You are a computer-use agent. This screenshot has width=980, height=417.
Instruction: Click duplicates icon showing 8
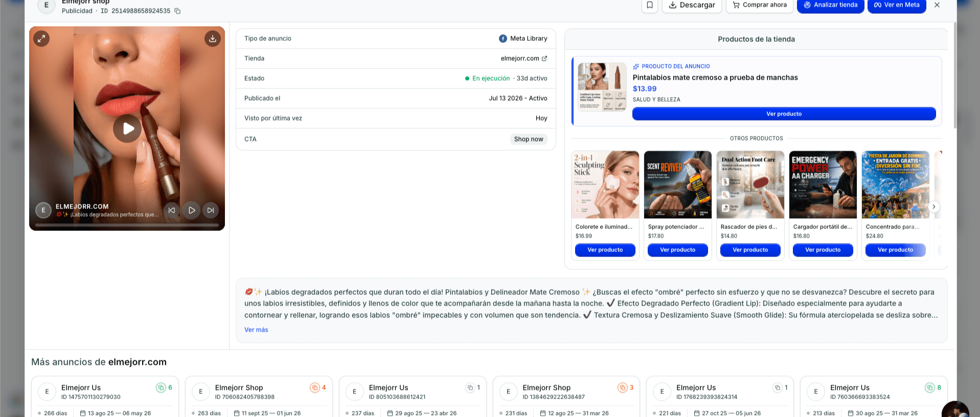point(930,388)
